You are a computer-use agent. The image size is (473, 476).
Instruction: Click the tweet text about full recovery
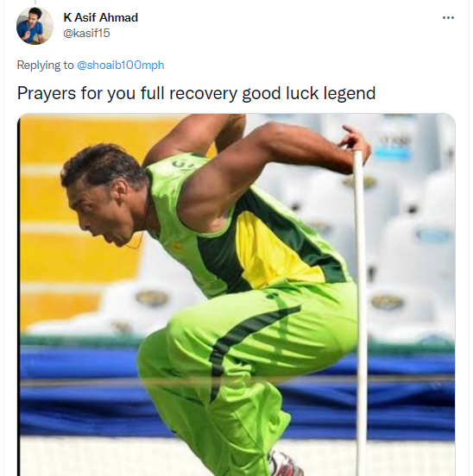[x=196, y=93]
